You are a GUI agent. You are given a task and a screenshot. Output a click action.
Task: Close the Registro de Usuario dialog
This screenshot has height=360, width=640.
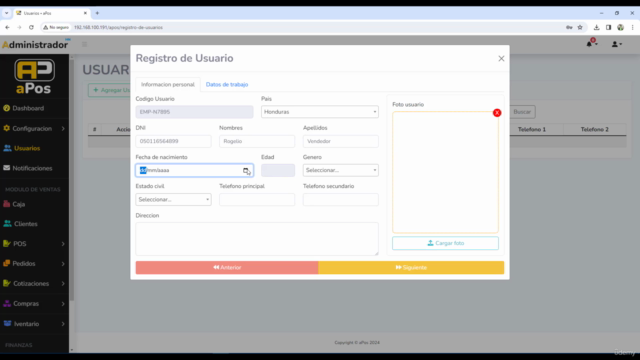point(501,58)
